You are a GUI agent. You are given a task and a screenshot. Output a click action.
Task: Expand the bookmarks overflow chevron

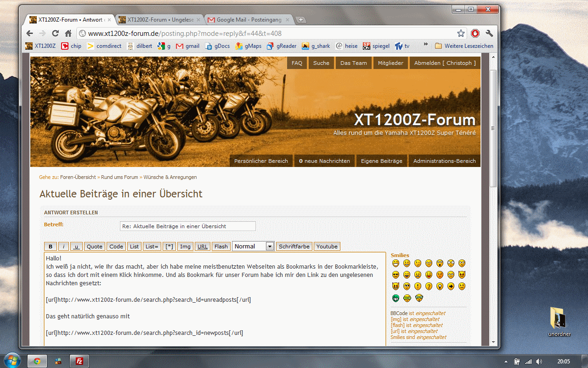click(425, 45)
